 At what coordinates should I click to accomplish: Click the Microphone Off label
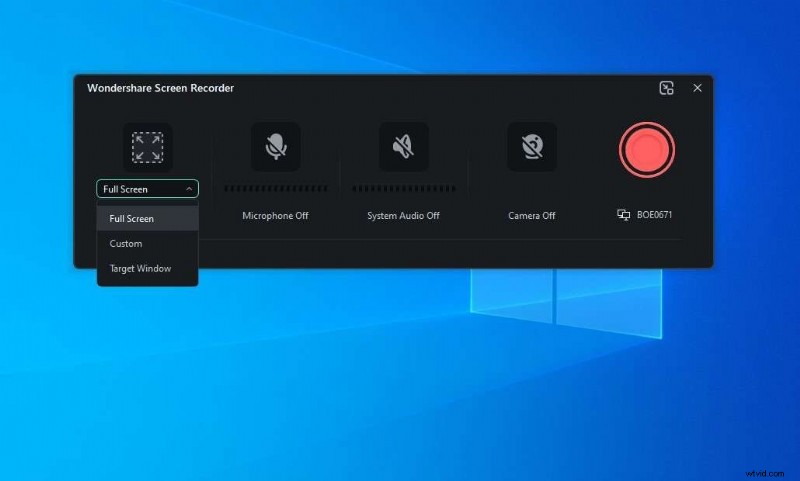(x=275, y=216)
